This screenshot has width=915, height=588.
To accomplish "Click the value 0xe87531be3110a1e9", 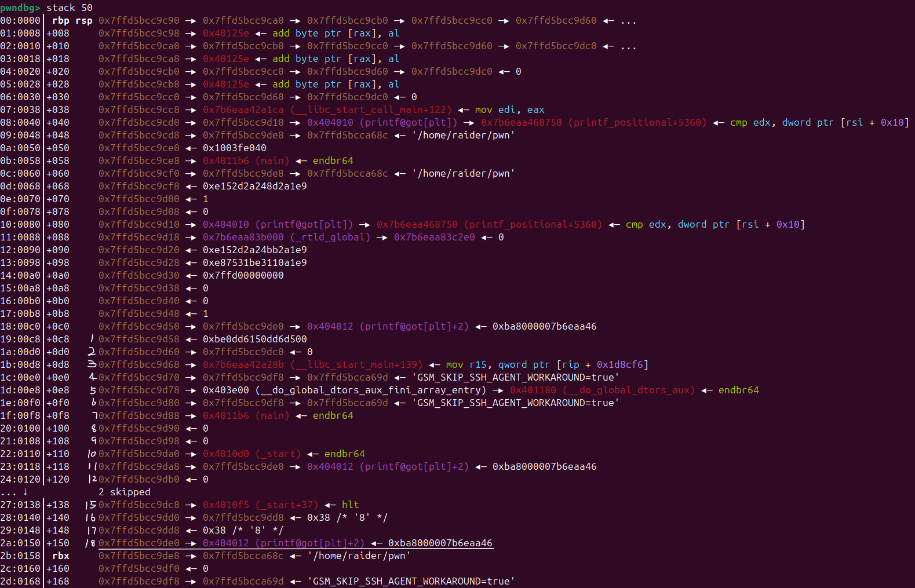I will [x=254, y=262].
